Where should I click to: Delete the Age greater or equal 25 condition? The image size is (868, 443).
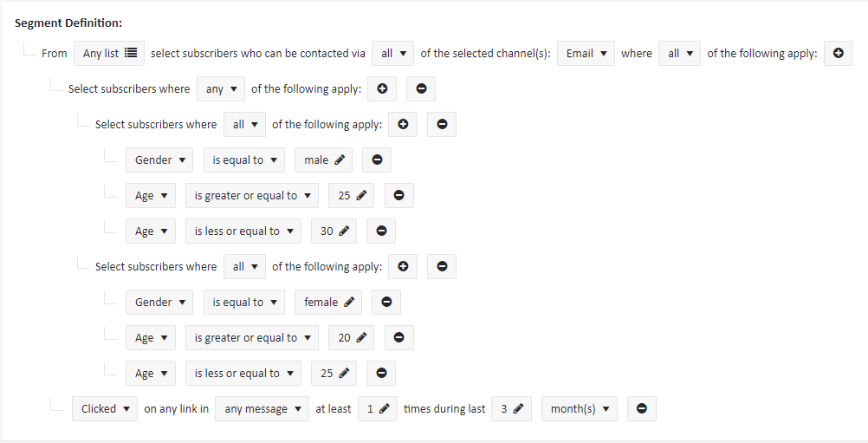pyautogui.click(x=399, y=195)
